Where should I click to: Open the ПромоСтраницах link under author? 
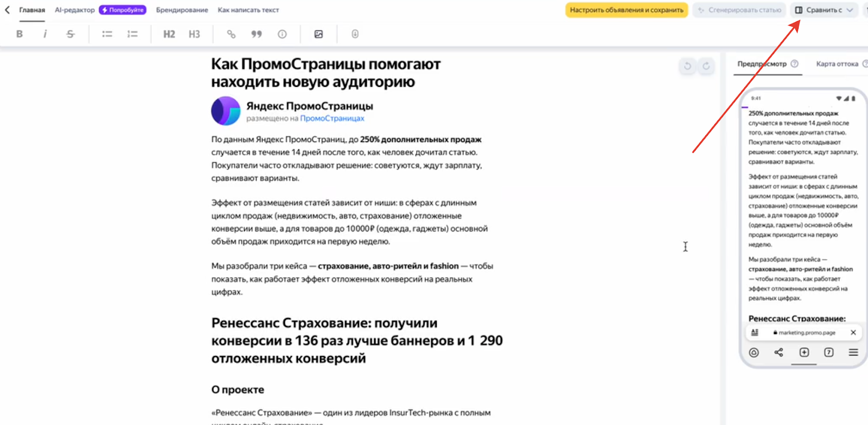332,118
